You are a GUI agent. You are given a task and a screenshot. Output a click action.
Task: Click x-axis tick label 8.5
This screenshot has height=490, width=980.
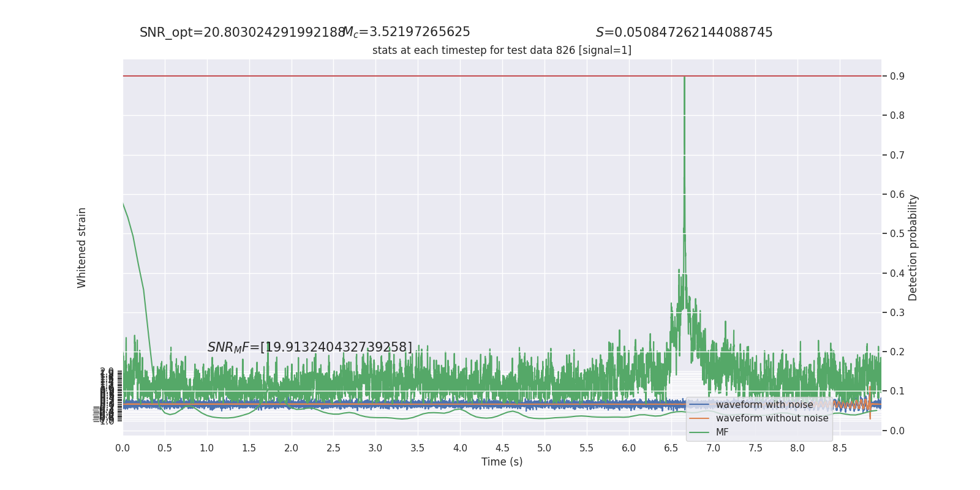tap(840, 448)
